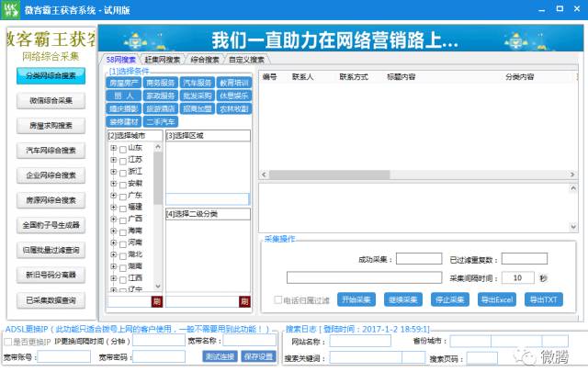588x383 pixels.
Task: Expand the 江西 tree node
Action: [113, 278]
